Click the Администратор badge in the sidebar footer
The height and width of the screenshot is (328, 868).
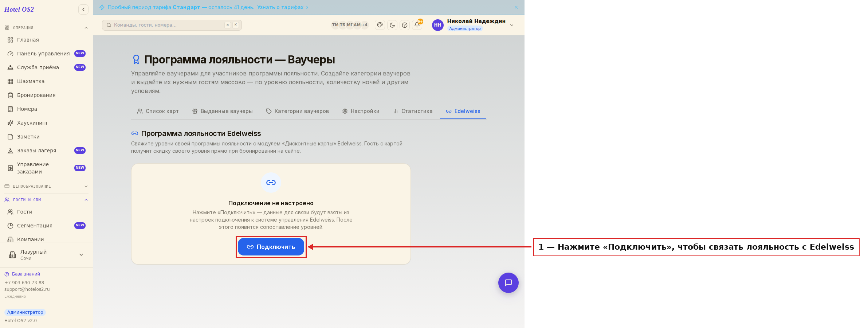pos(25,312)
